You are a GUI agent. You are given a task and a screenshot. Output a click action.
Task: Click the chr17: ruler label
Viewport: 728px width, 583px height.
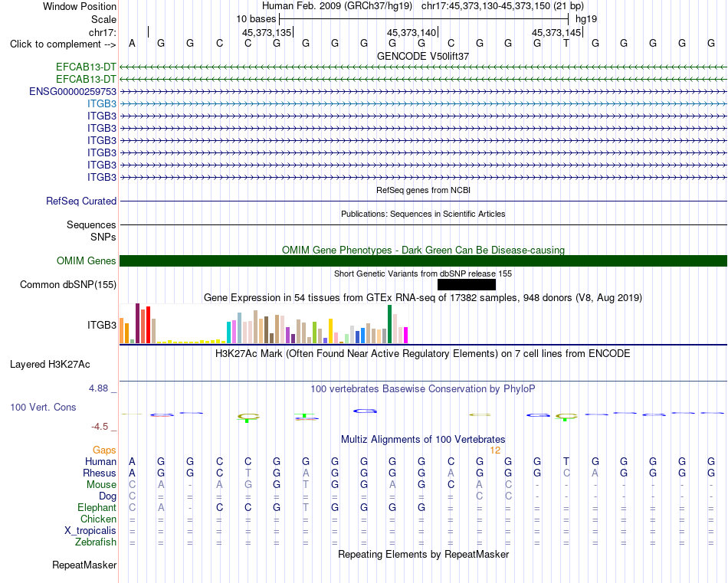pyautogui.click(x=102, y=32)
